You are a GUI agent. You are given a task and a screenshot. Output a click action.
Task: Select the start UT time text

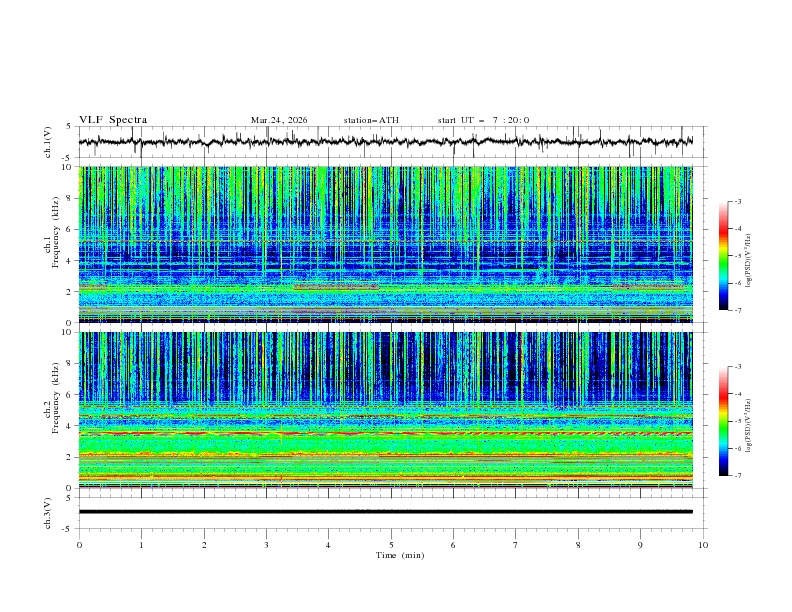tap(483, 120)
